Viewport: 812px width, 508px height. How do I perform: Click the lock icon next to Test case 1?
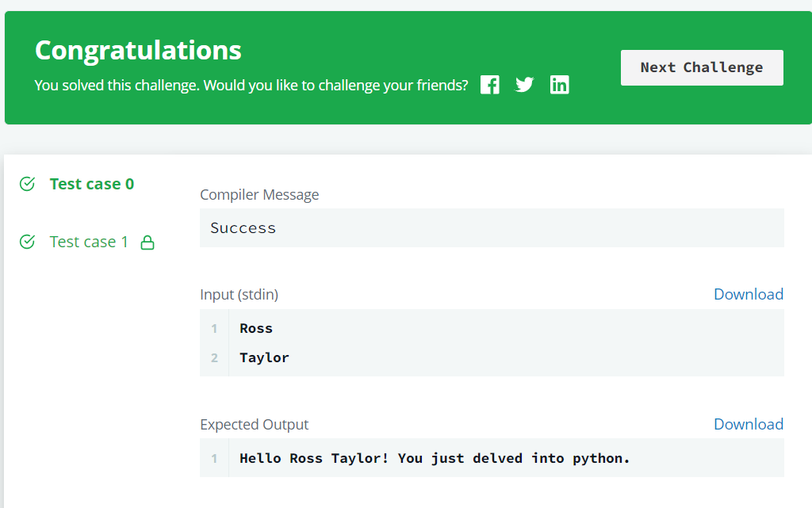click(x=147, y=242)
